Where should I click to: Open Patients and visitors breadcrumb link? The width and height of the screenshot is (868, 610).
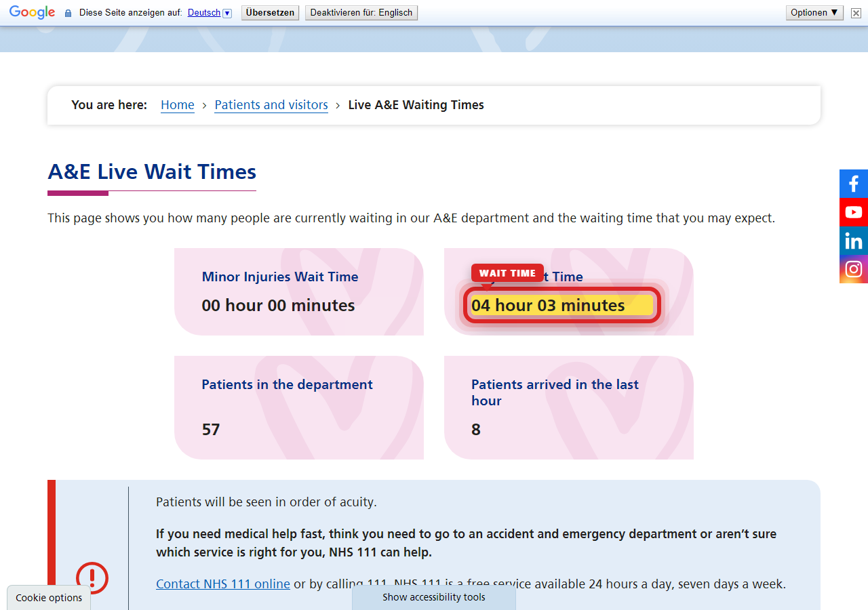pyautogui.click(x=271, y=105)
